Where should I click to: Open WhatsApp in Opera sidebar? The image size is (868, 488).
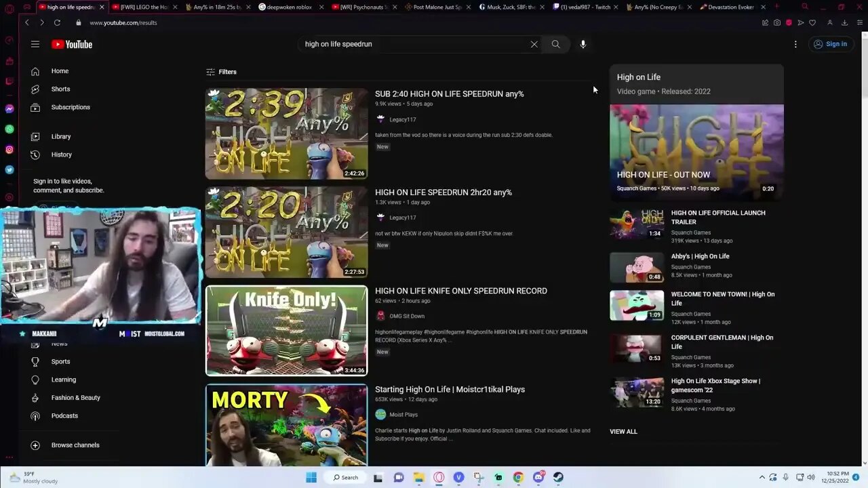[9, 129]
